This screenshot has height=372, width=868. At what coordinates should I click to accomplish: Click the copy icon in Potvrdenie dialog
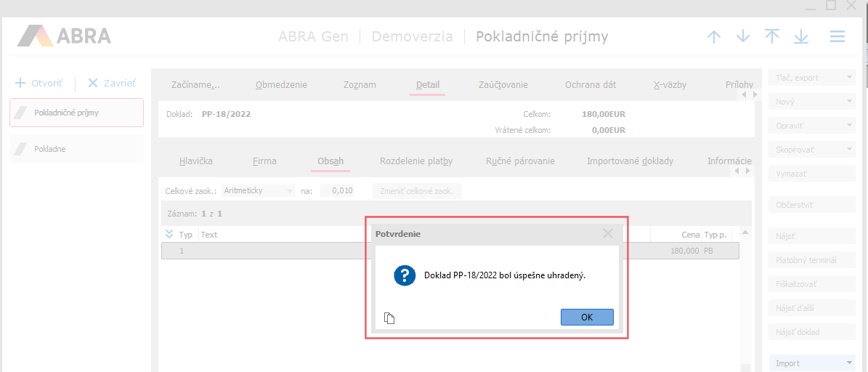point(389,318)
